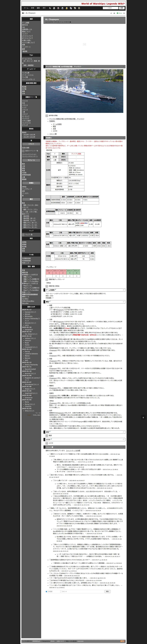Click the pencil edit icon beside 性能諸元 header
Image resolution: width=147 pixels, height=644 pixels.
[53, 137]
